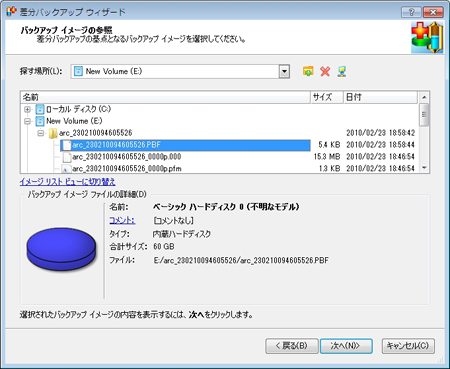Click the scroll up arrow of file list
The width and height of the screenshot is (450, 369).
point(424,97)
